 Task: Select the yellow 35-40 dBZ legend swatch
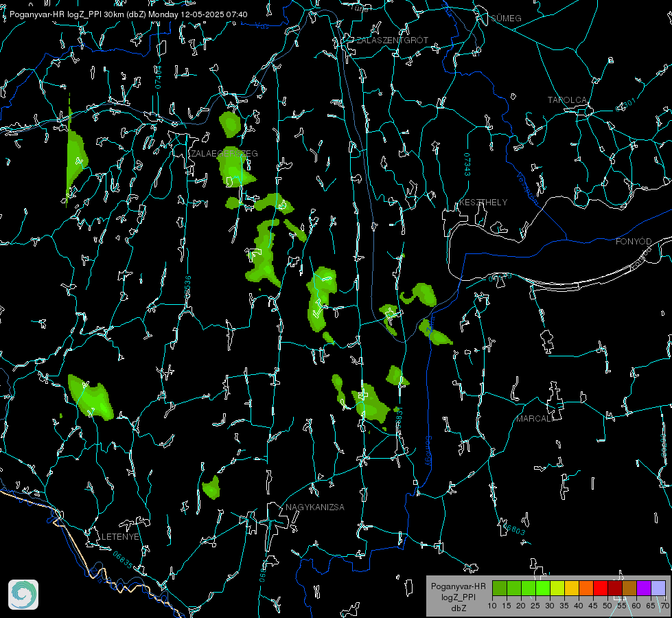pos(572,588)
